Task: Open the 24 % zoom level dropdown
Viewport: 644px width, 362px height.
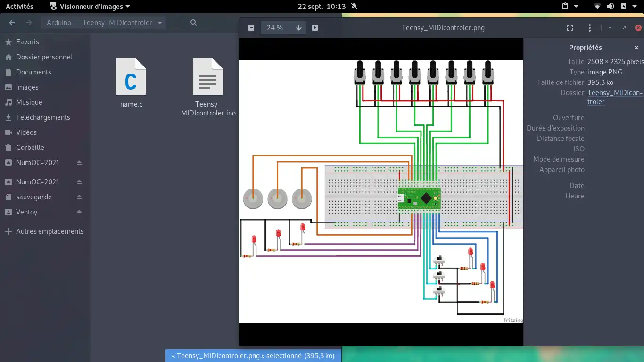Action: tap(298, 28)
